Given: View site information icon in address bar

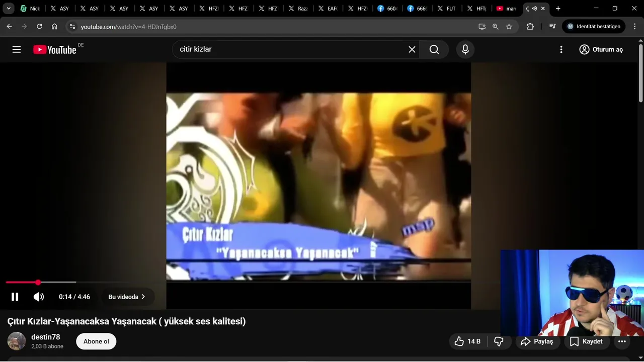Looking at the screenshot, I should click(x=72, y=27).
